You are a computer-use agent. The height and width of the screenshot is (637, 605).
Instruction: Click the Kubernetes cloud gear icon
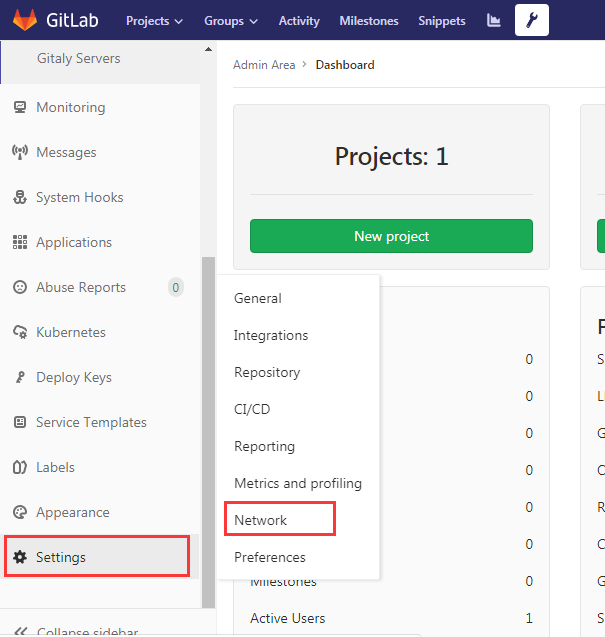[20, 332]
